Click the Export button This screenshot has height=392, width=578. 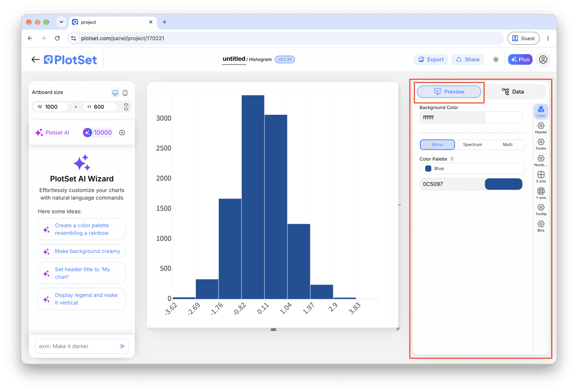click(431, 60)
